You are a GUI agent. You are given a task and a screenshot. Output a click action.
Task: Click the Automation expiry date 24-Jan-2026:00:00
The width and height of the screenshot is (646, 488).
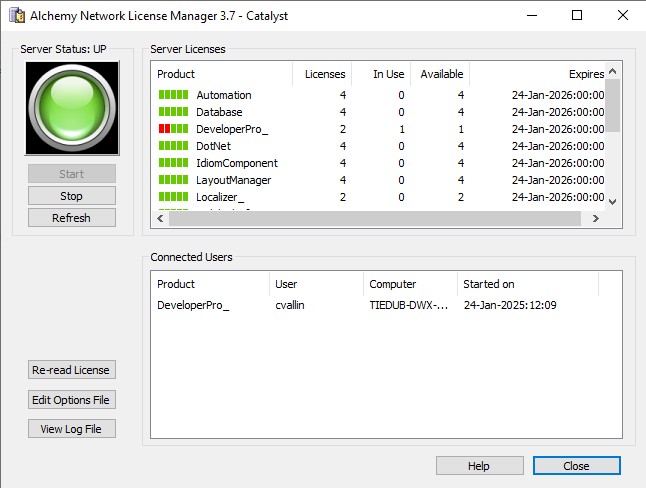(x=558, y=95)
